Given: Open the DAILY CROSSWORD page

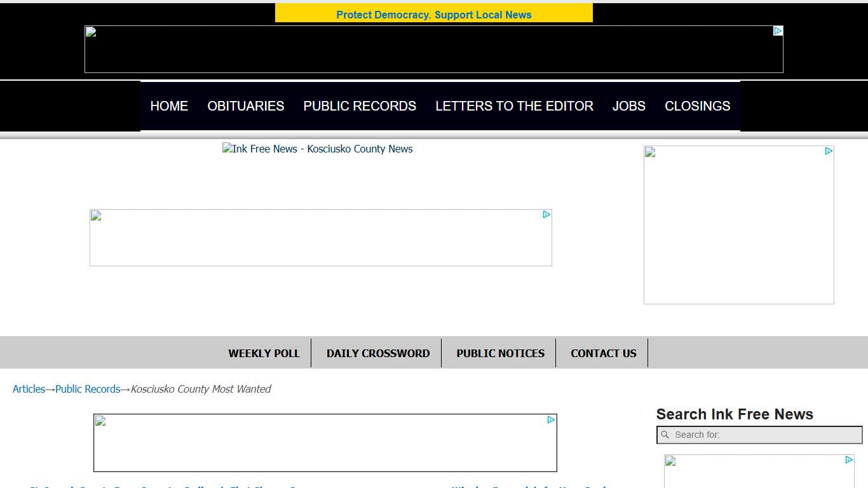Looking at the screenshot, I should tap(377, 353).
